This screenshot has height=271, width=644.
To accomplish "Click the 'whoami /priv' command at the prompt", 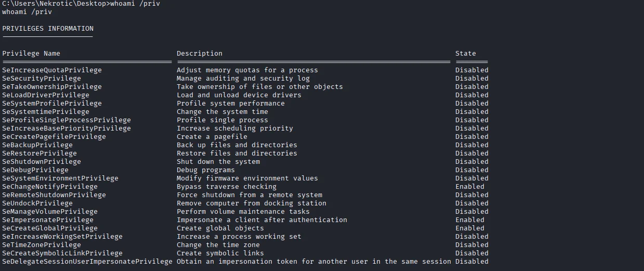I will coord(135,4).
